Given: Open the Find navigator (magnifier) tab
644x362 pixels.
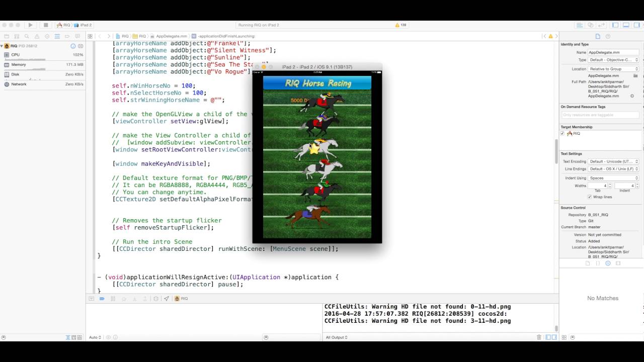Looking at the screenshot, I should (x=26, y=36).
